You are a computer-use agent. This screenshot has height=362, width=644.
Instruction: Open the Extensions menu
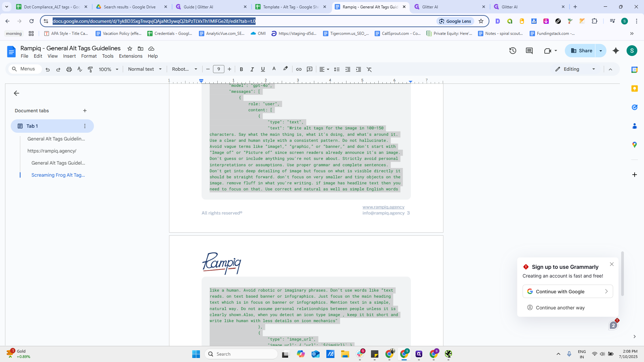(130, 56)
